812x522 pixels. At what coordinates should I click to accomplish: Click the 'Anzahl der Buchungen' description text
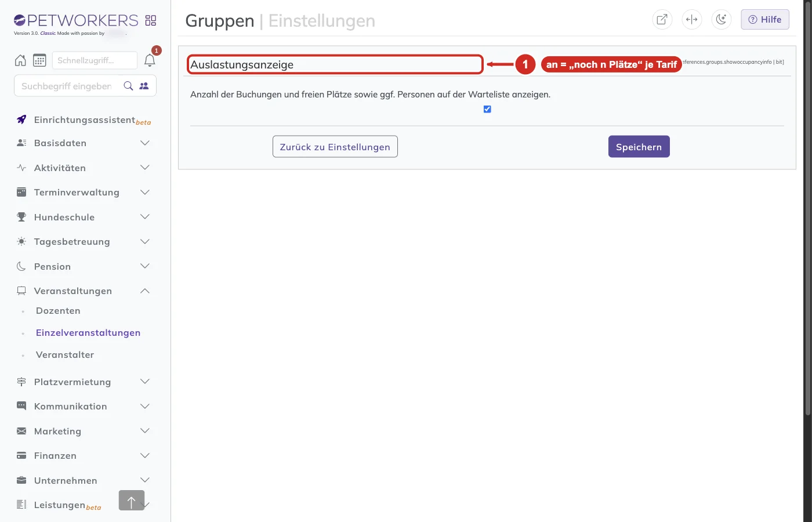pyautogui.click(x=370, y=94)
